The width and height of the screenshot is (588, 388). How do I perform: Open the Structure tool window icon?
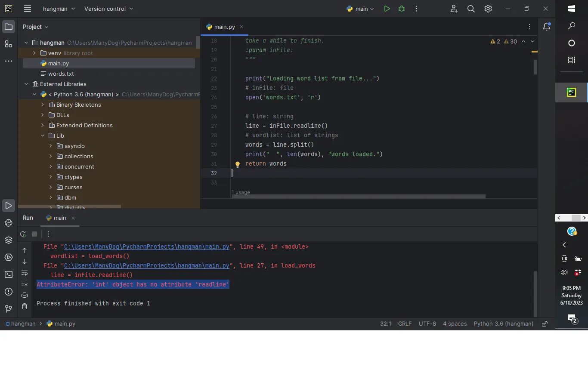click(8, 44)
